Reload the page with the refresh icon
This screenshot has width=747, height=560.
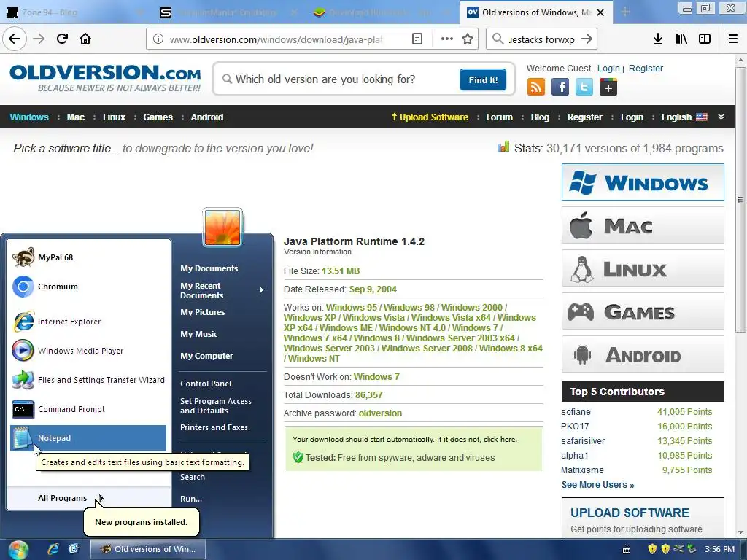coord(62,39)
